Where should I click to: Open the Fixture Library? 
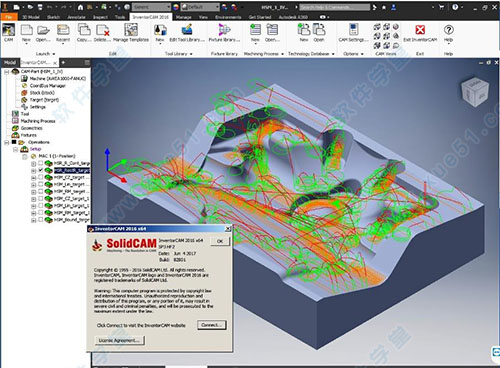pyautogui.click(x=224, y=33)
